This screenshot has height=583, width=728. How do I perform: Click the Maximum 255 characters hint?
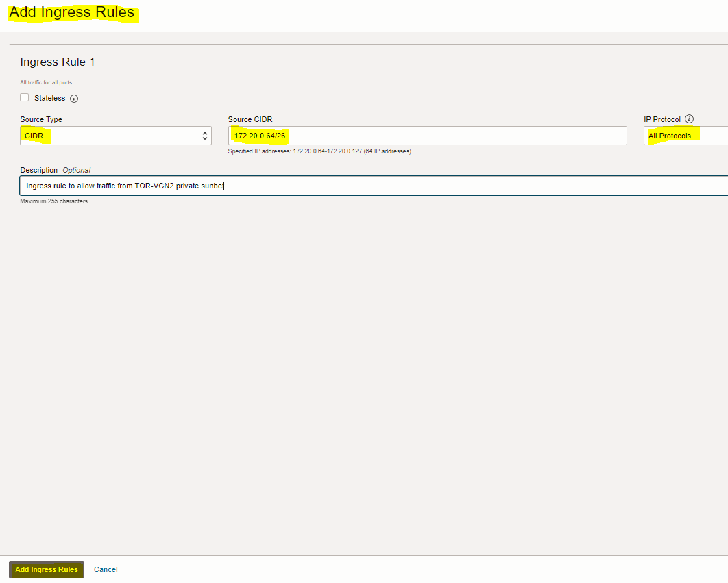pyautogui.click(x=53, y=201)
